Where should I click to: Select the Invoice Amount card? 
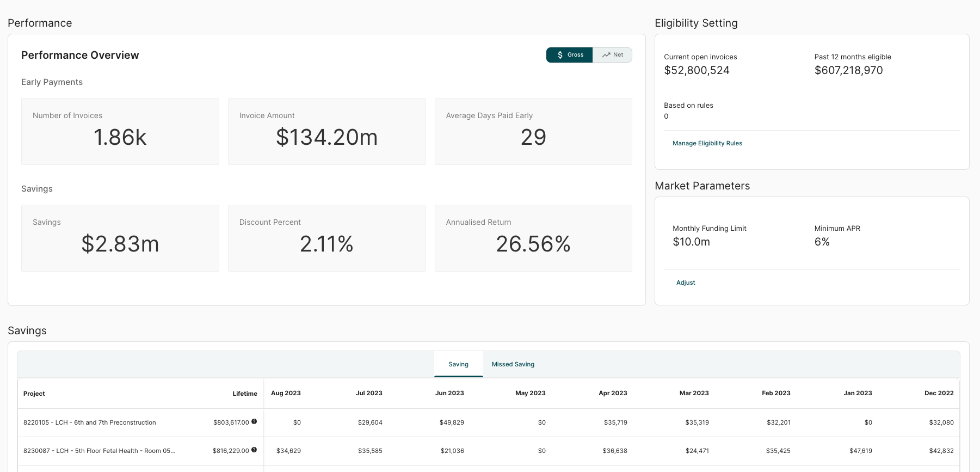tap(326, 131)
